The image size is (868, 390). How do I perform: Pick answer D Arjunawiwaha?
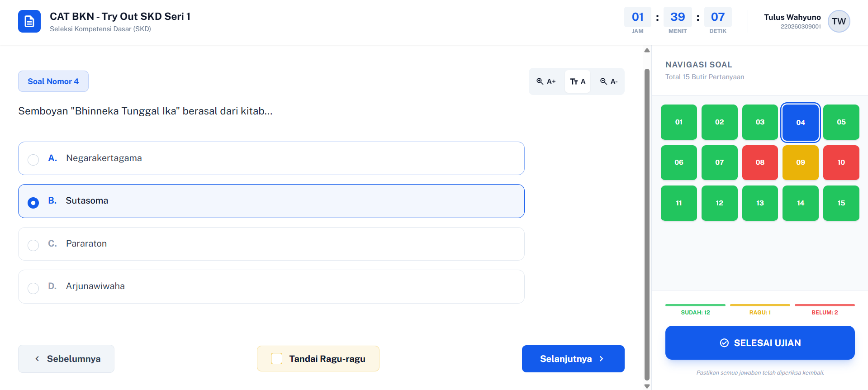(x=33, y=288)
